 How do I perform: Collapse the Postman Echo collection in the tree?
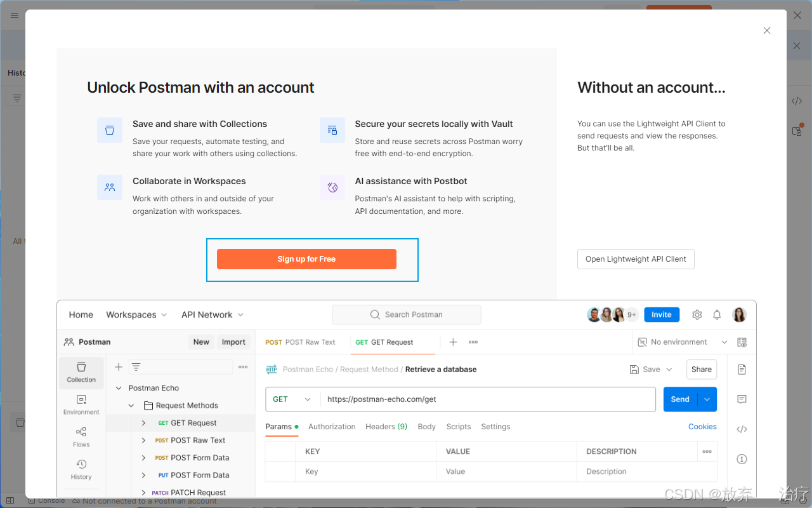[x=119, y=388]
